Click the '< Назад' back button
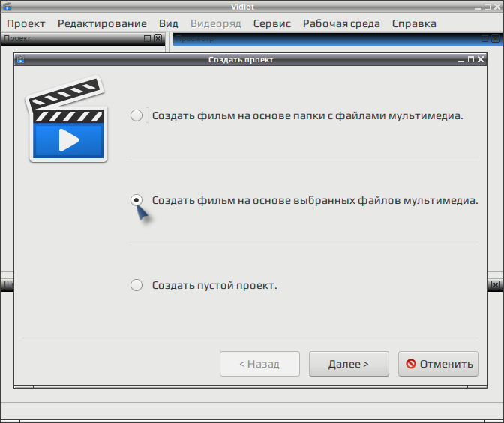This screenshot has width=504, height=423. [259, 364]
